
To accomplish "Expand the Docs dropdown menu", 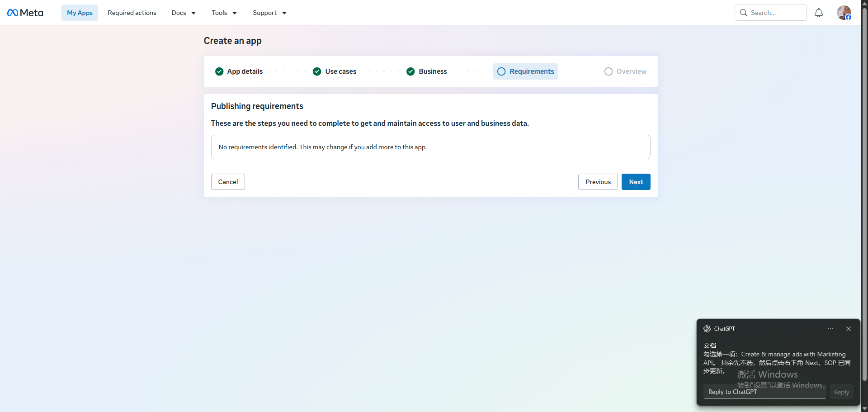I will pyautogui.click(x=184, y=13).
